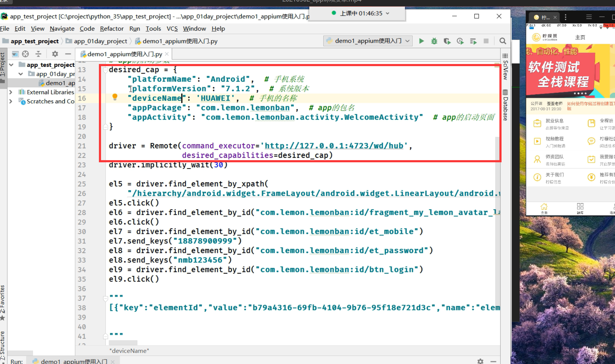Image resolution: width=615 pixels, height=364 pixels.
Task: Click the green Run button
Action: click(x=421, y=41)
